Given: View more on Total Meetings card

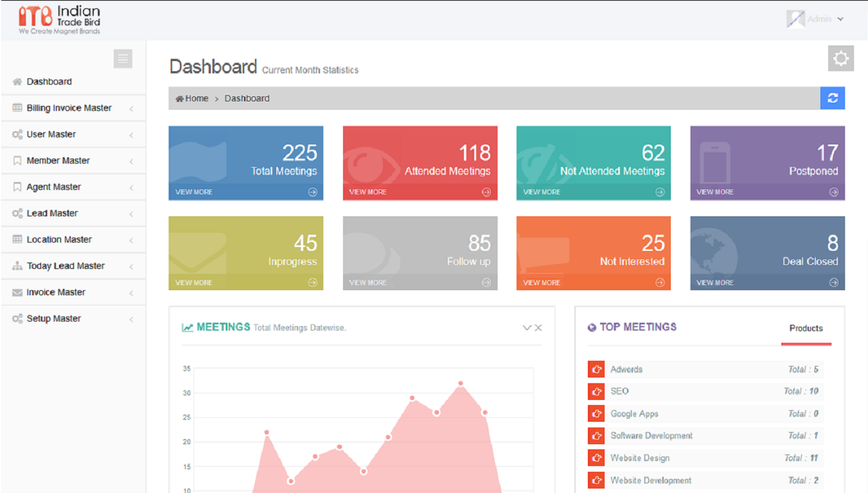Looking at the screenshot, I should click(x=194, y=192).
